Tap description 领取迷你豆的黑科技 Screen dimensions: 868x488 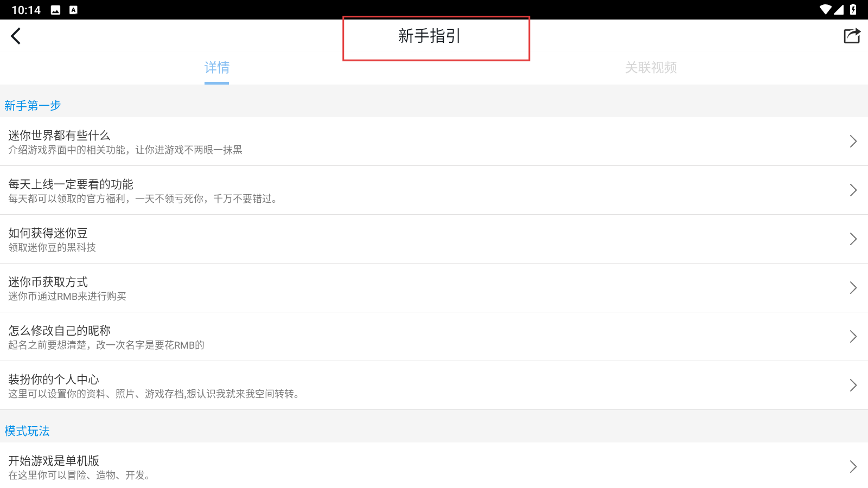(52, 247)
